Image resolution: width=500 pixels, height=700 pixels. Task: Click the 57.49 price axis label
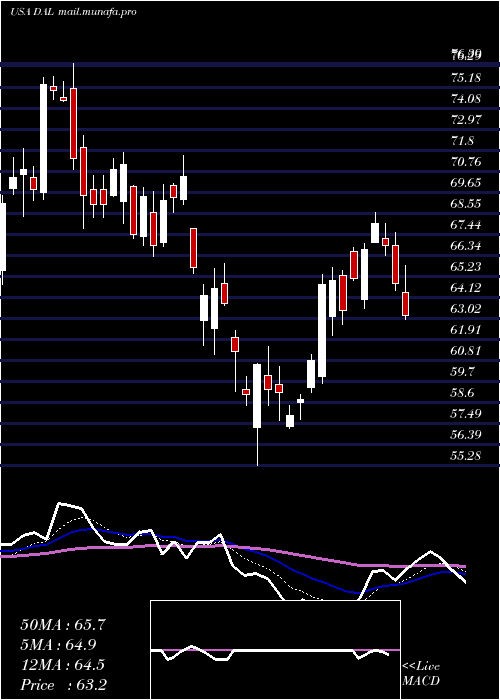(x=466, y=413)
